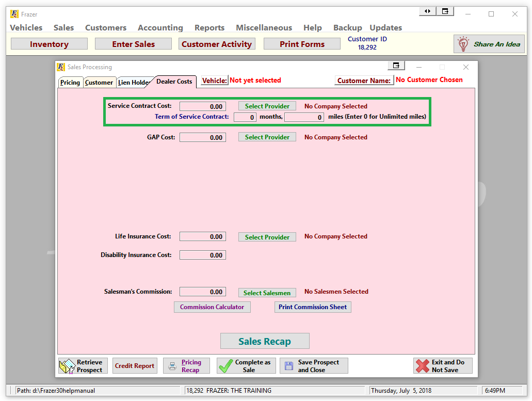Open the Updates menu
The image size is (532, 401).
pos(386,27)
